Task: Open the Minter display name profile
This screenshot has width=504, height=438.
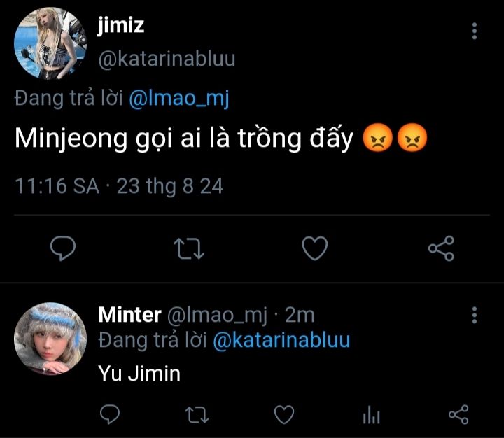Action: (129, 315)
